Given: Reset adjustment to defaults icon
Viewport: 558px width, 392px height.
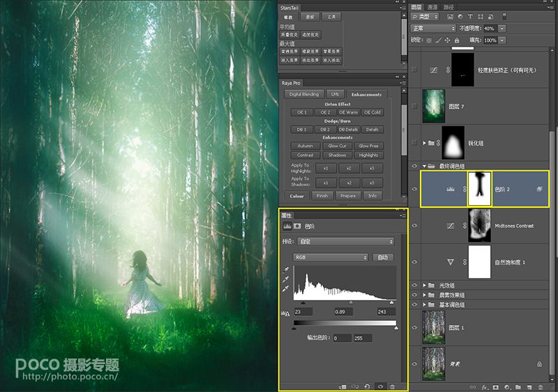Looking at the screenshot, I should pyautogui.click(x=368, y=386).
